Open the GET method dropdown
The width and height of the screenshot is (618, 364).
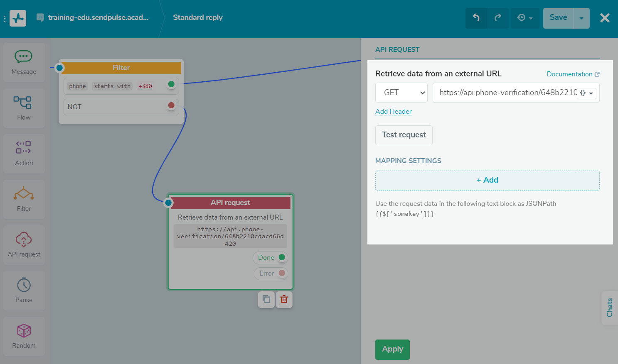tap(401, 92)
